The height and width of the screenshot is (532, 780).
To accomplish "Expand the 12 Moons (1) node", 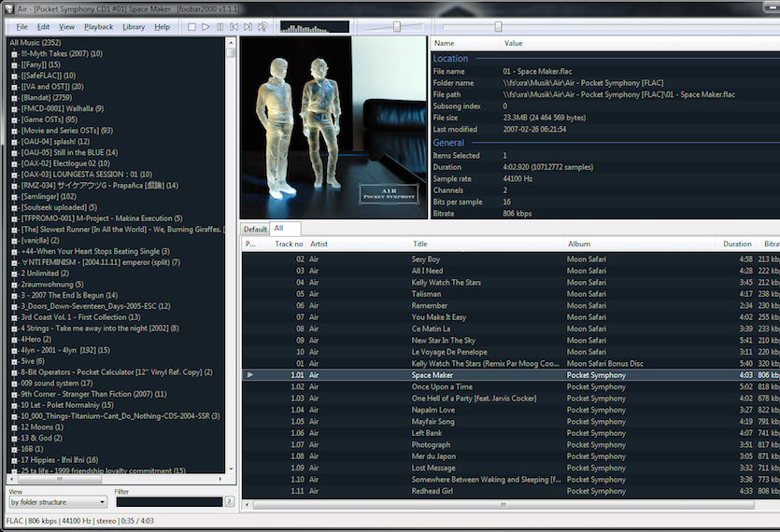I will click(x=14, y=427).
